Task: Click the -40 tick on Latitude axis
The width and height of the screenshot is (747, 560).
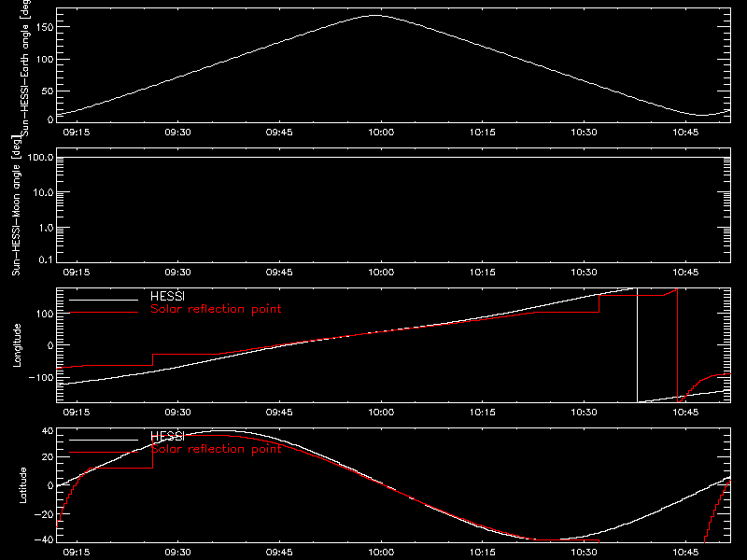Action: [x=44, y=539]
